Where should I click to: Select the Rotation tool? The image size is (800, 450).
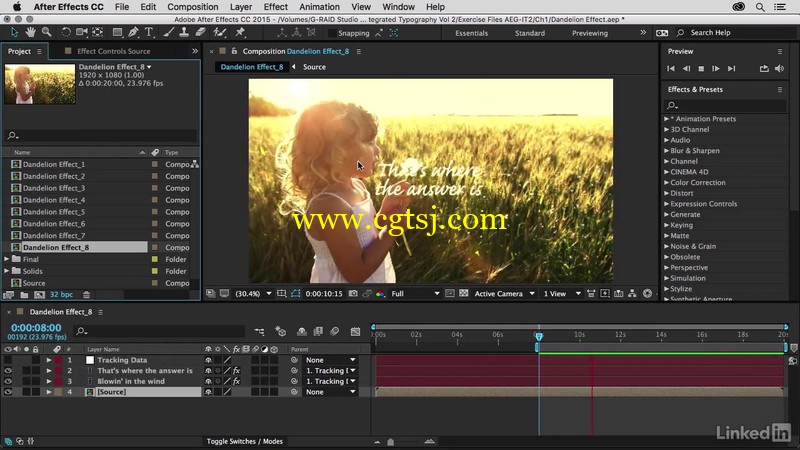pyautogui.click(x=66, y=33)
